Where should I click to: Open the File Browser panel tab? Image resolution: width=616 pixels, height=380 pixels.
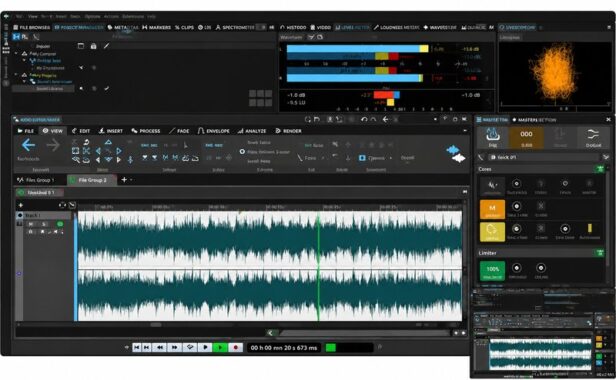32,28
